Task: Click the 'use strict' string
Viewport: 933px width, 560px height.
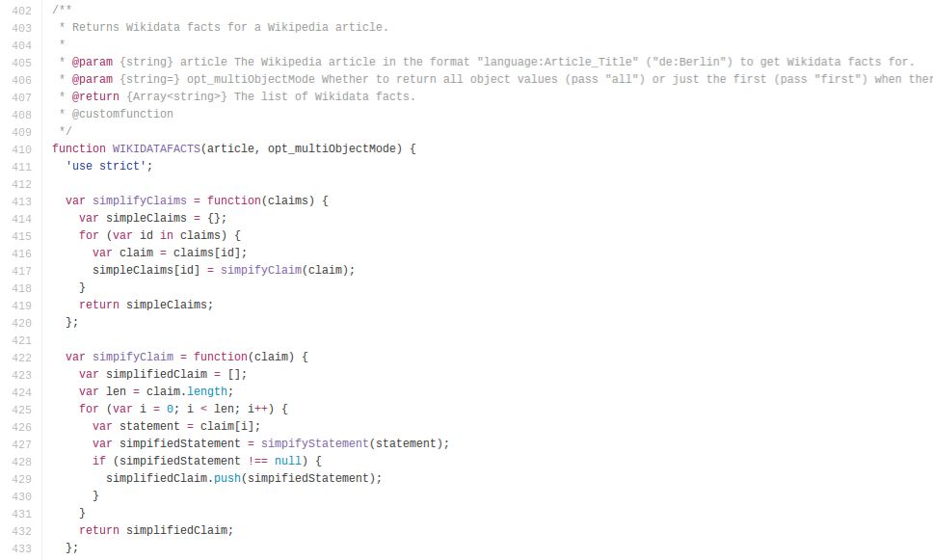Action: point(106,166)
